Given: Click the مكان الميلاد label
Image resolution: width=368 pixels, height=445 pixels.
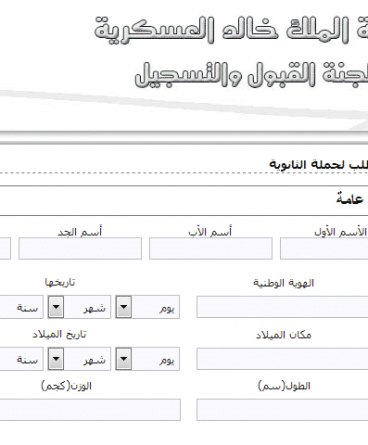Looking at the screenshot, I should (284, 335).
